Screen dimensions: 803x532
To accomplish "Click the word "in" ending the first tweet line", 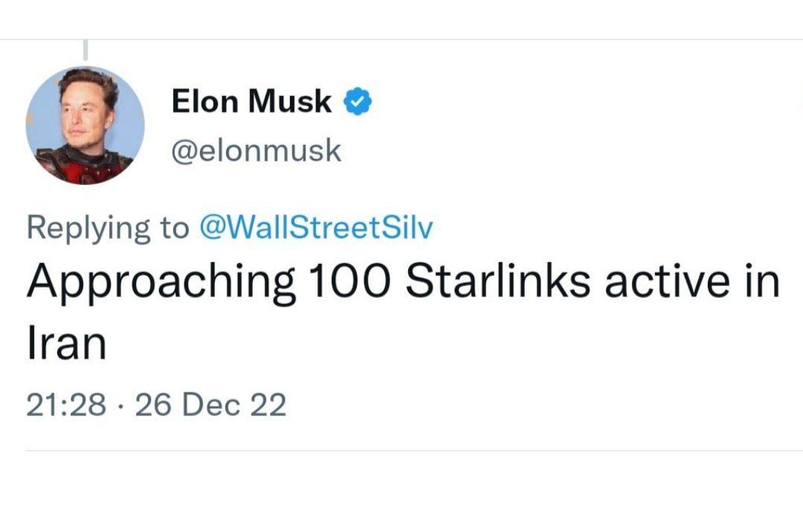I will click(761, 283).
